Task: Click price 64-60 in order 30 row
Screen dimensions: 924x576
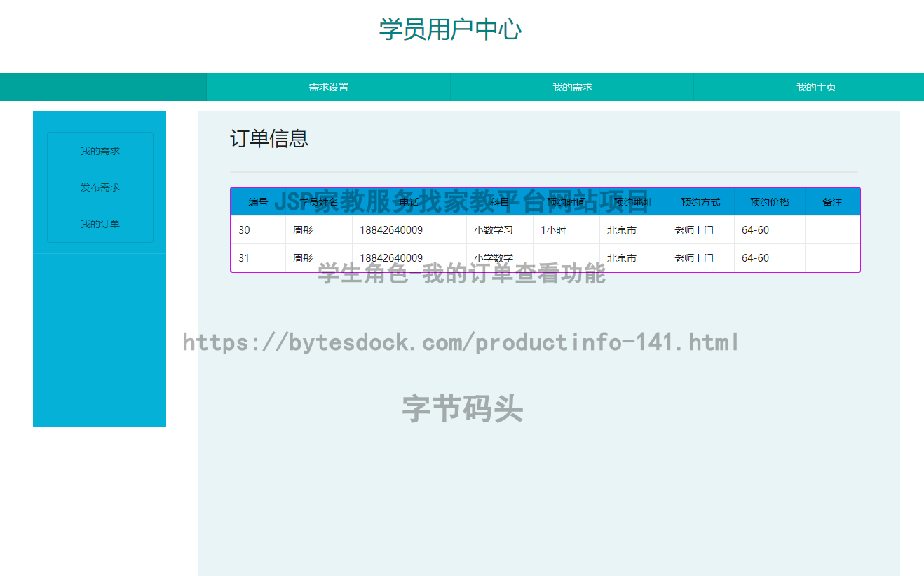Action: tap(769, 230)
